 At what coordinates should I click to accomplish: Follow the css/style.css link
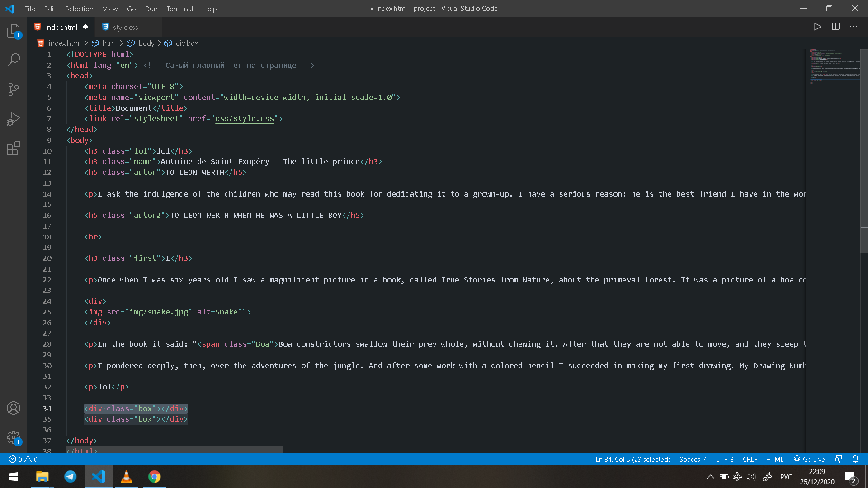(245, 118)
